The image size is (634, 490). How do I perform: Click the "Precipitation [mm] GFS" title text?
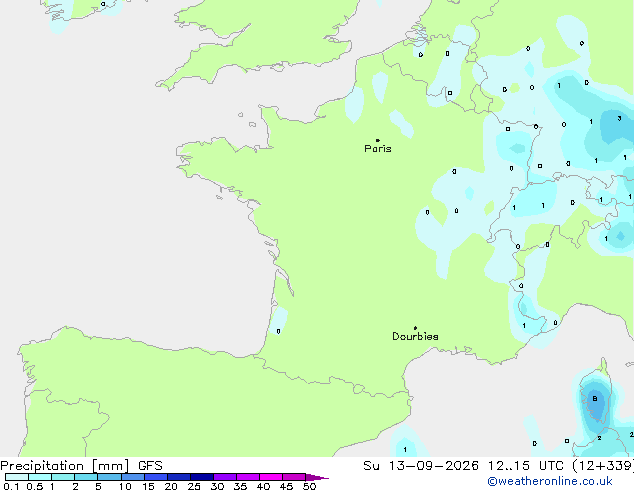[81, 466]
